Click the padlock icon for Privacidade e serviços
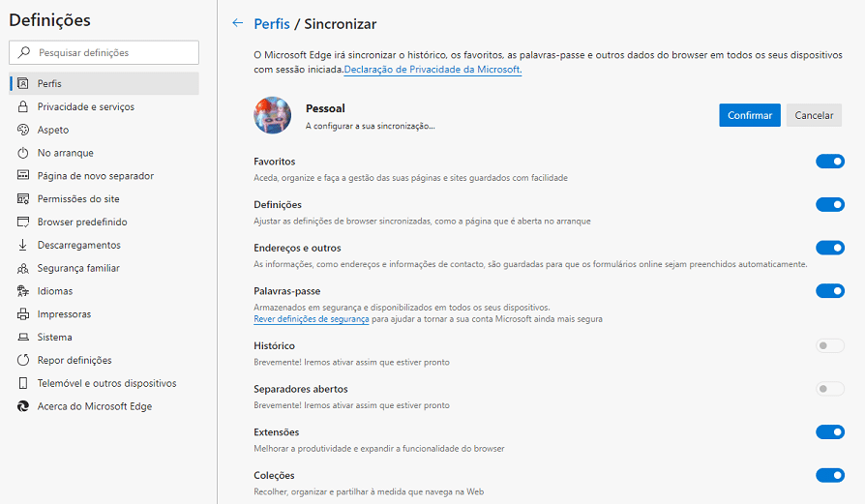 22,106
